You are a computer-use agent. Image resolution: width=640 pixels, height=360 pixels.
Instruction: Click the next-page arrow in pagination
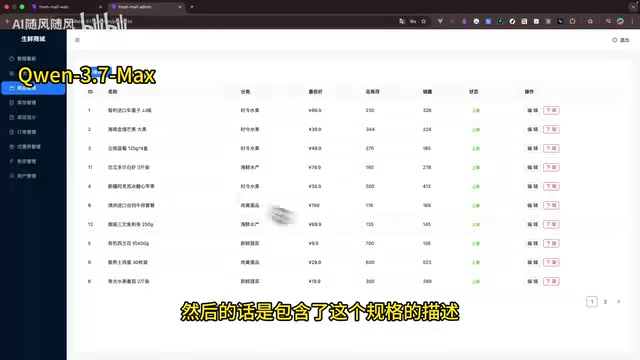[x=619, y=302]
